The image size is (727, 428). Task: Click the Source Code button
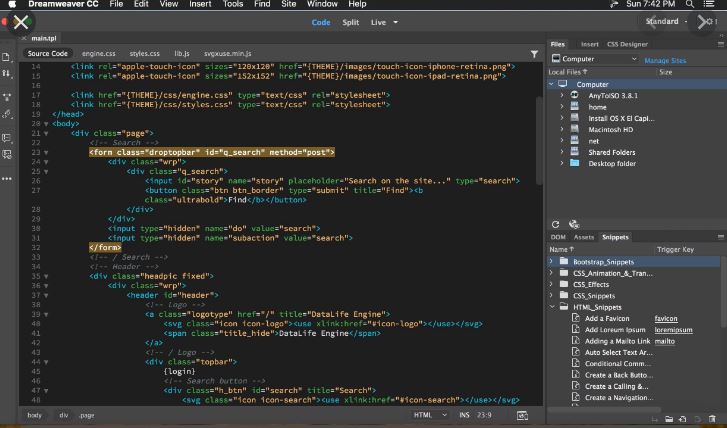47,53
